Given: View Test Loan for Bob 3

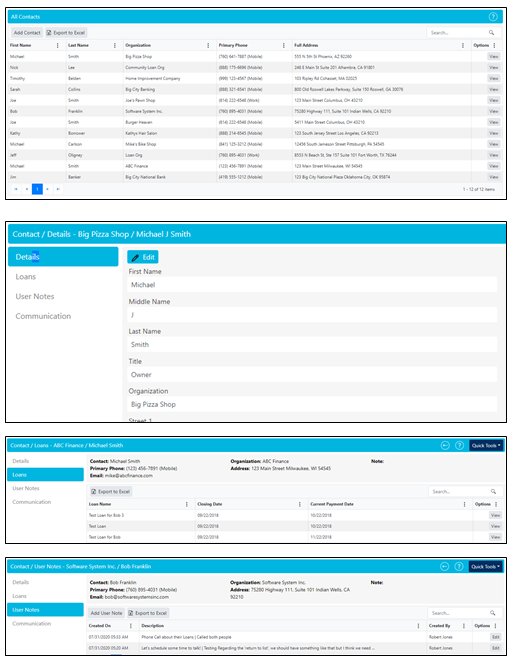Looking at the screenshot, I should 495,515.
